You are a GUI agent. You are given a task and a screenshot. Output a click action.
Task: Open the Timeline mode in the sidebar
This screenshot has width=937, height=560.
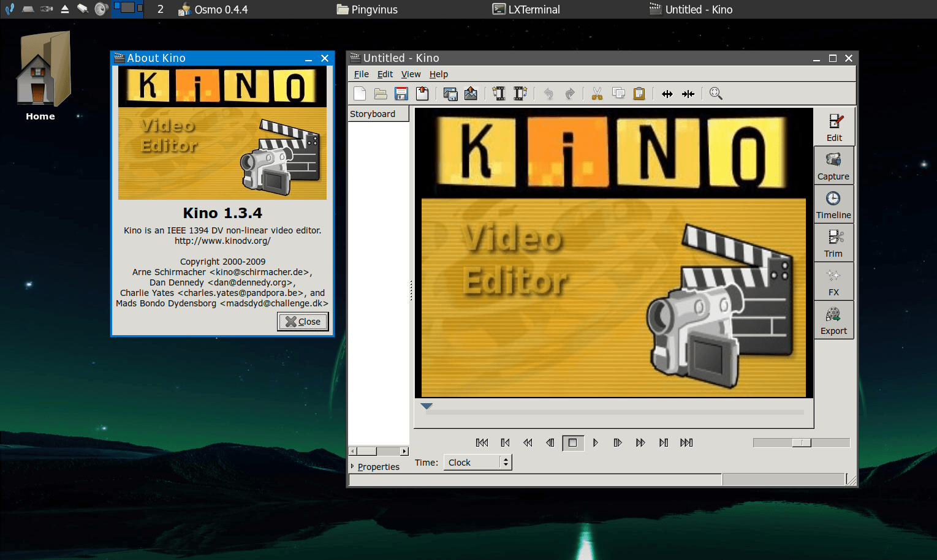tap(834, 204)
